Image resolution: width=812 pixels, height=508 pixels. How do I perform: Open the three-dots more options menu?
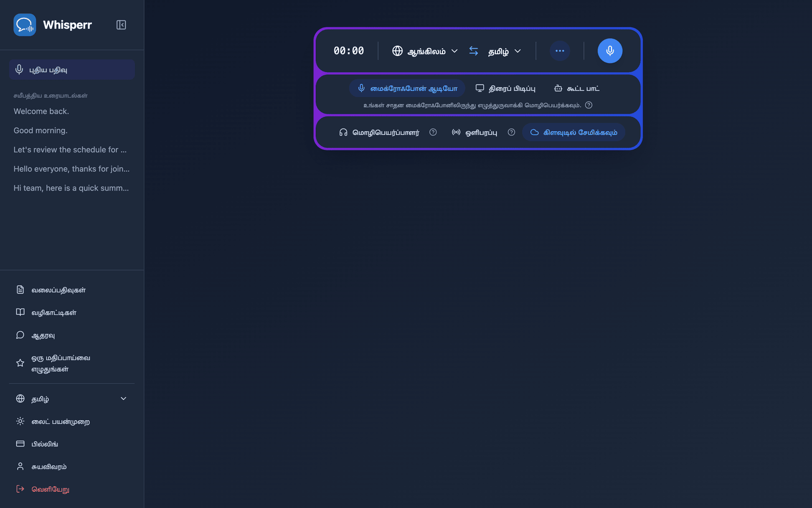(560, 51)
